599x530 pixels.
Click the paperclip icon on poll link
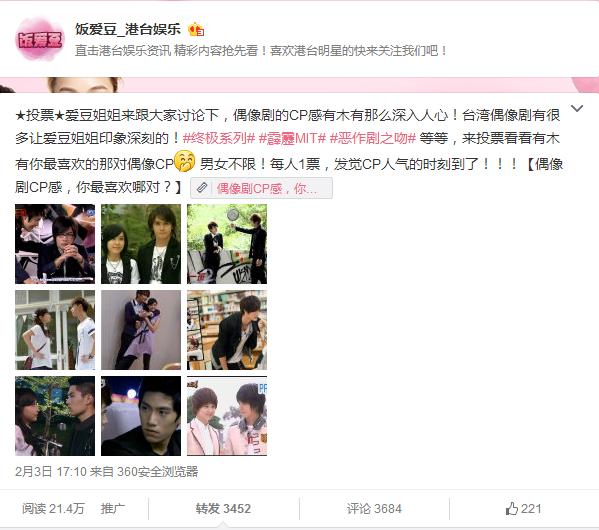(x=202, y=188)
